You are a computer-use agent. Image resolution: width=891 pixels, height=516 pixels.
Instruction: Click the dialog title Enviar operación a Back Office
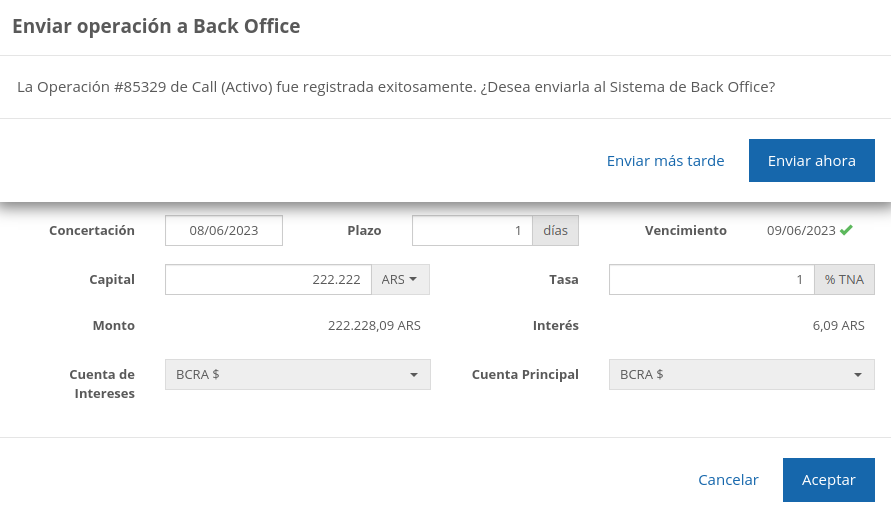[x=156, y=27]
